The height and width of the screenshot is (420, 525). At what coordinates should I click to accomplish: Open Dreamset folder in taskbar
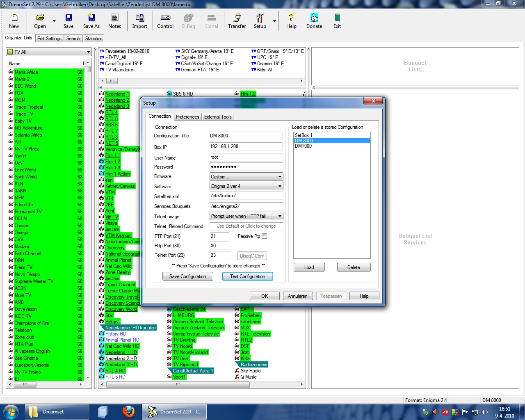click(57, 412)
